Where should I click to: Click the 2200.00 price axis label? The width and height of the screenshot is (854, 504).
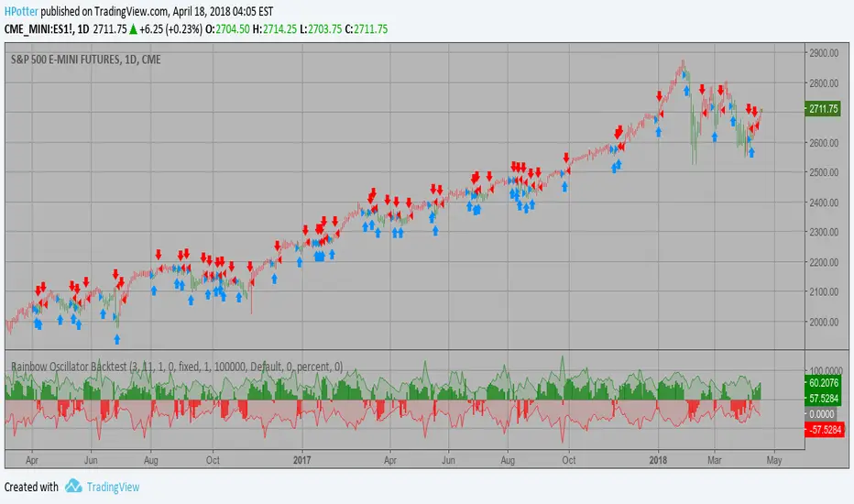(x=824, y=262)
